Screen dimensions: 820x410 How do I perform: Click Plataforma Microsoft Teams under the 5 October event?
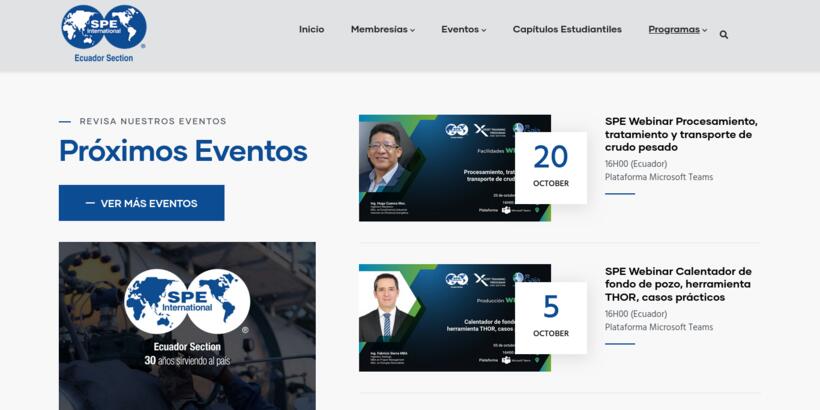659,327
